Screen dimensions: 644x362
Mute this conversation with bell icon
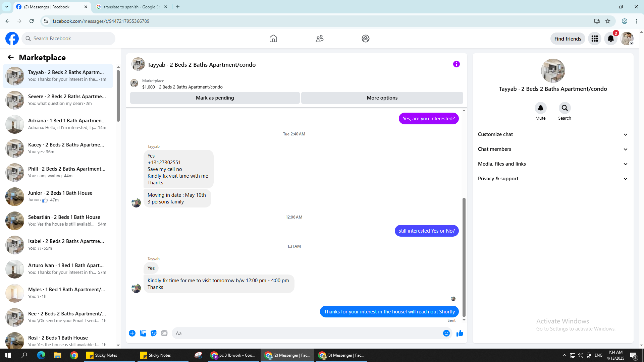(x=541, y=108)
